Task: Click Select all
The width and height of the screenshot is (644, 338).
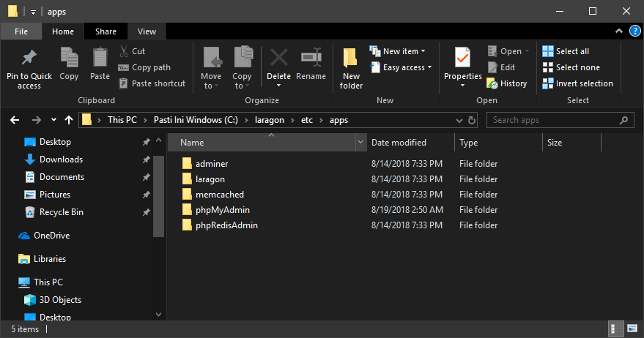Action: click(566, 51)
